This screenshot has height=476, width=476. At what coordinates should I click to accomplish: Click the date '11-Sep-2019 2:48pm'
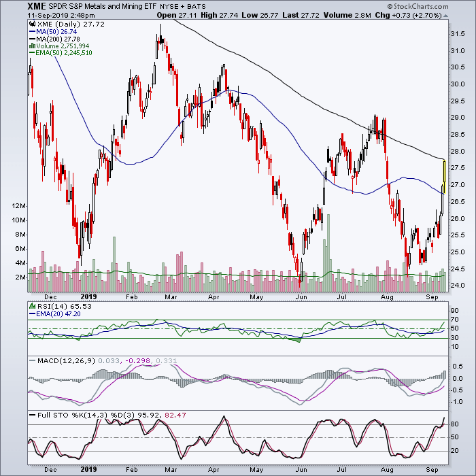pos(61,16)
